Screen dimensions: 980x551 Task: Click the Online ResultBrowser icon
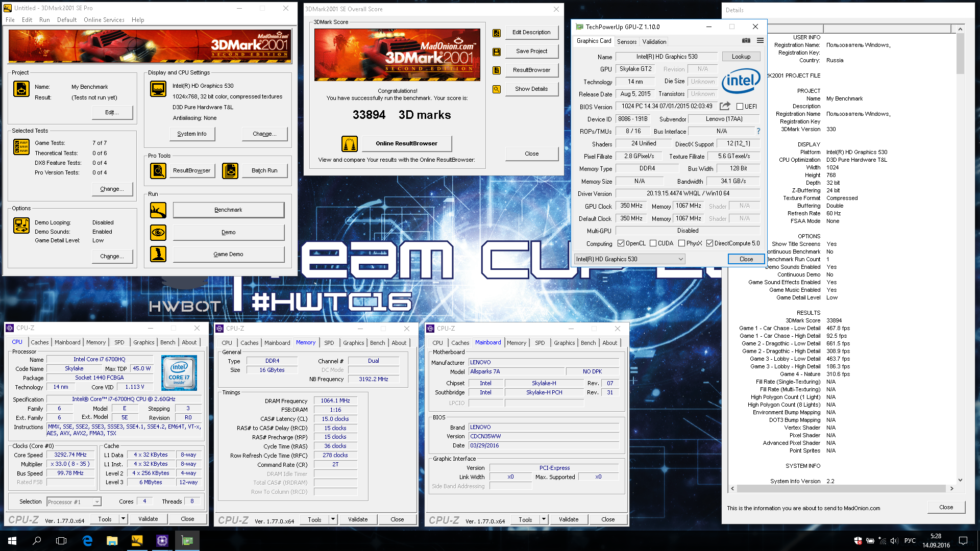(350, 144)
